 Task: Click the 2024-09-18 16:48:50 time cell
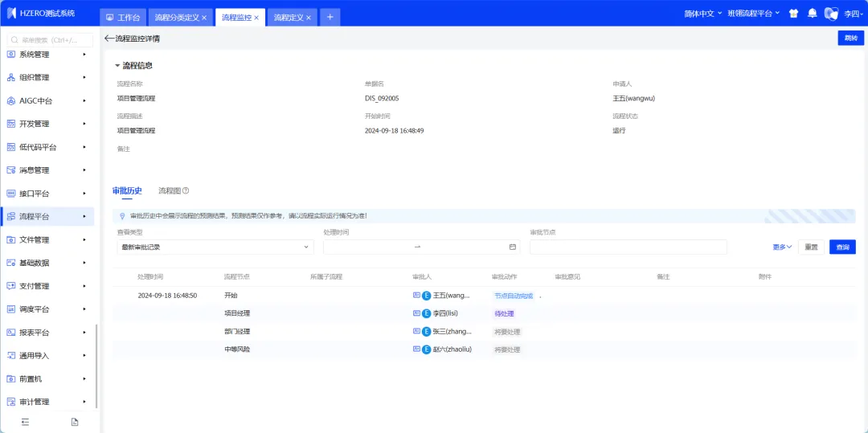[x=167, y=296]
